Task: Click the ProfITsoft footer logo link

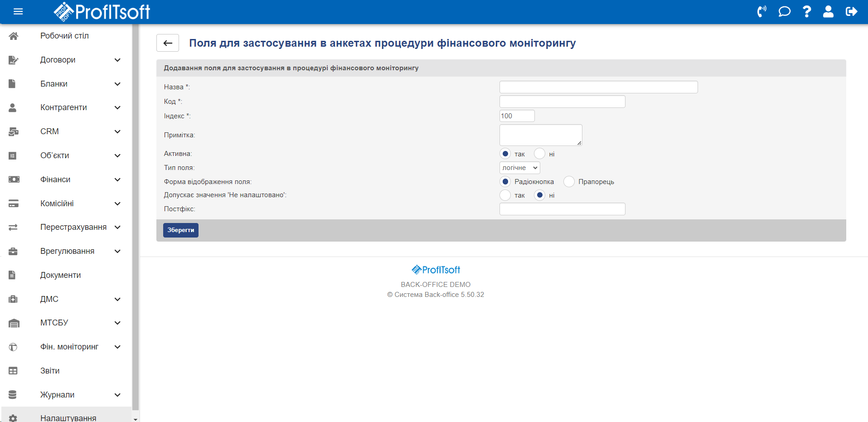Action: [436, 270]
